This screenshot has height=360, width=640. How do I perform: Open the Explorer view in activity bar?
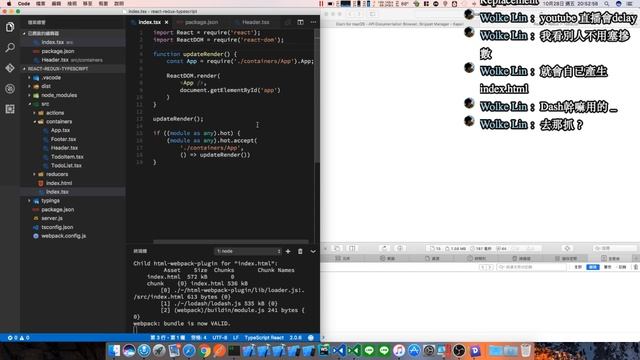(x=10, y=27)
